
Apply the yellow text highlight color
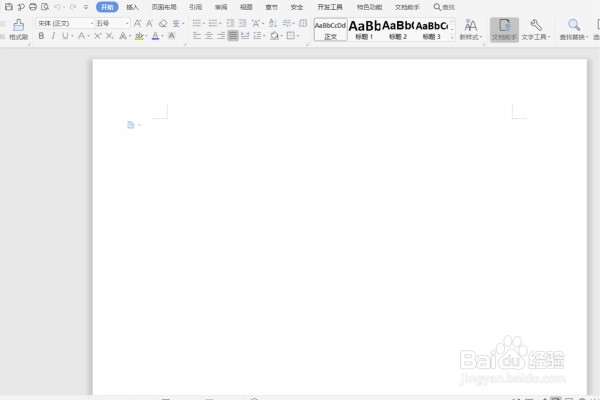coord(139,36)
